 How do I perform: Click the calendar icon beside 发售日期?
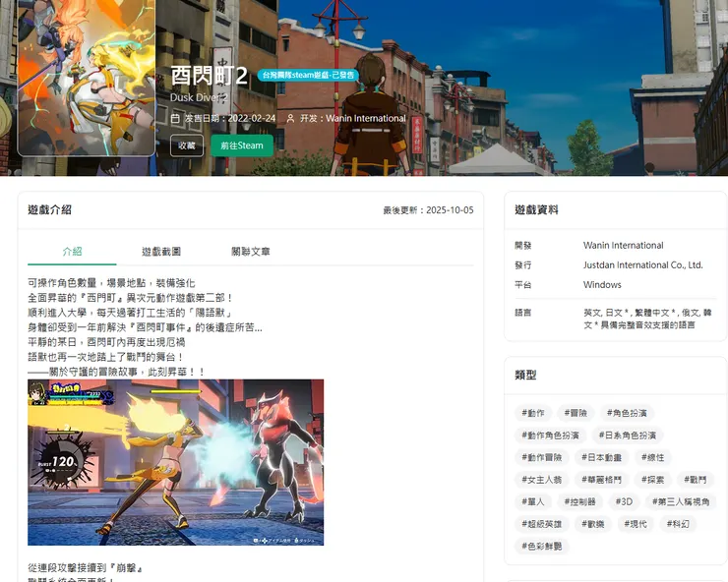pos(175,118)
